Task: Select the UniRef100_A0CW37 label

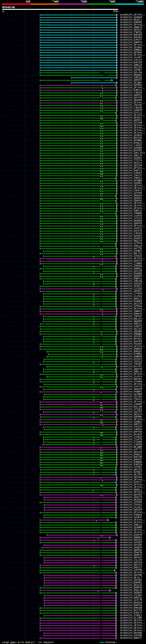Action: click(131, 517)
